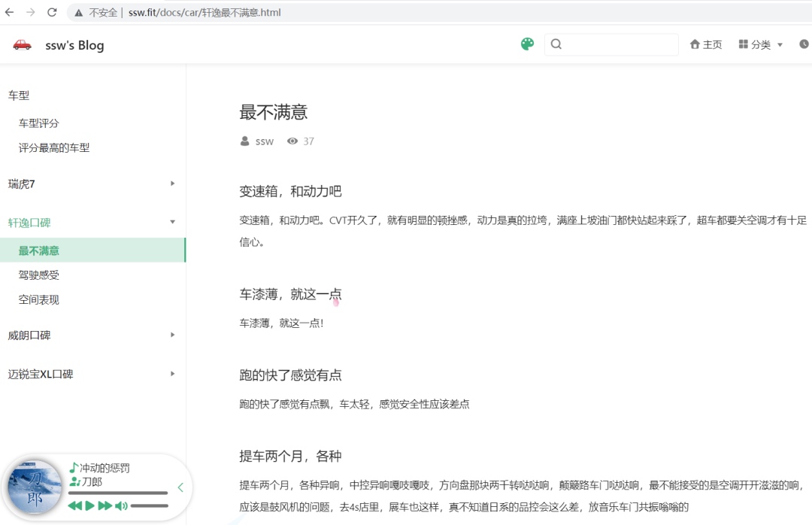Go to the 主页 home page

click(x=706, y=44)
